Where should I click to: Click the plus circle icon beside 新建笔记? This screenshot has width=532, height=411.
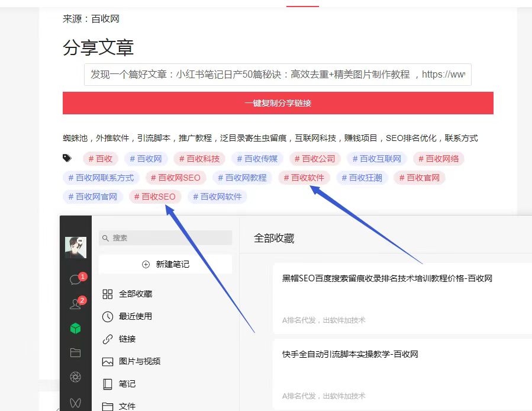coord(146,264)
